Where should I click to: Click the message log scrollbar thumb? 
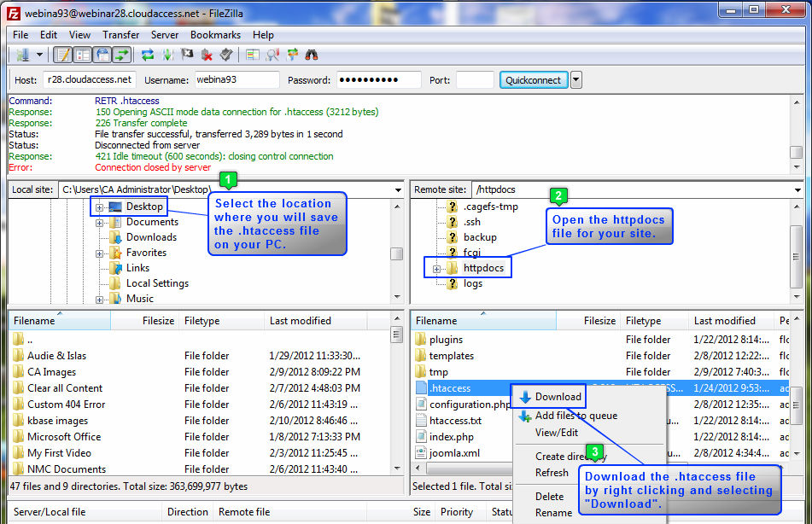[x=796, y=152]
